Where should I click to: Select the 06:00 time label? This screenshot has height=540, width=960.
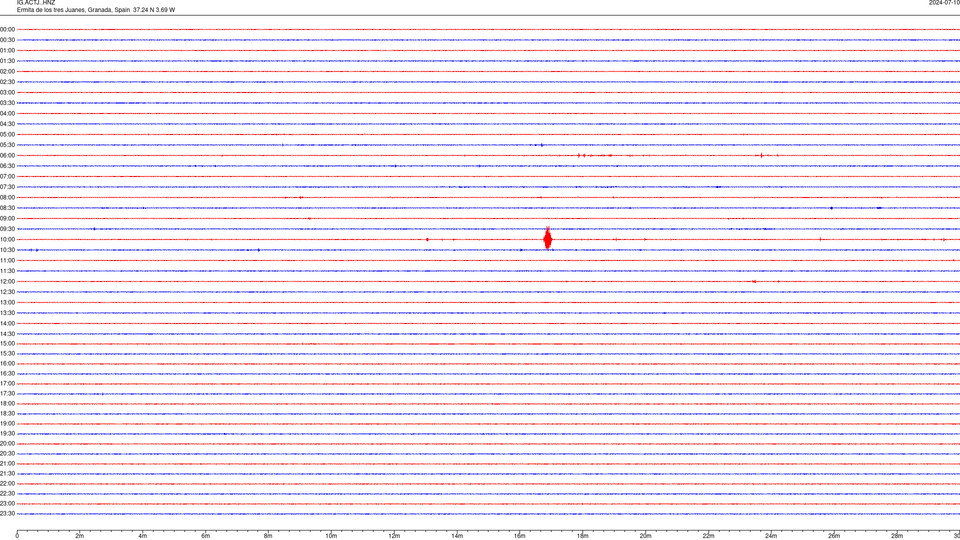[x=7, y=156]
